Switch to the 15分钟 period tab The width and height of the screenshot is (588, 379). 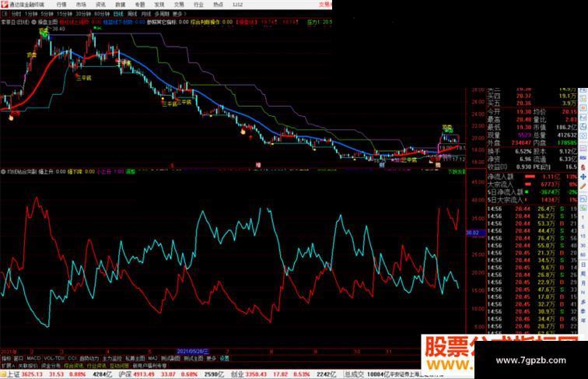pos(65,14)
